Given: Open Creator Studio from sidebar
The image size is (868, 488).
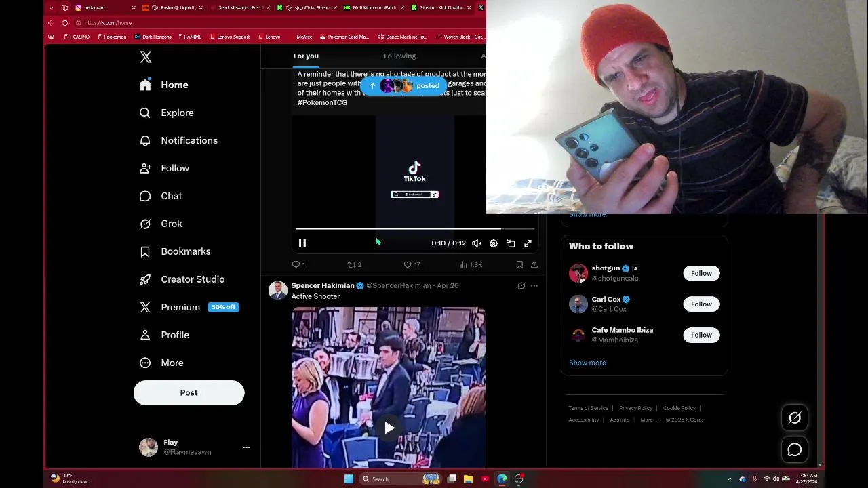Looking at the screenshot, I should click(182, 279).
